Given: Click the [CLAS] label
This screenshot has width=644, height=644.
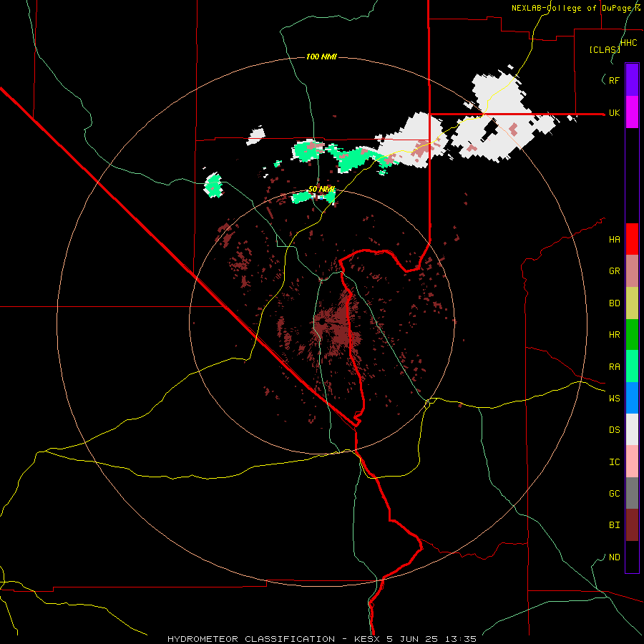Looking at the screenshot, I should 605,50.
